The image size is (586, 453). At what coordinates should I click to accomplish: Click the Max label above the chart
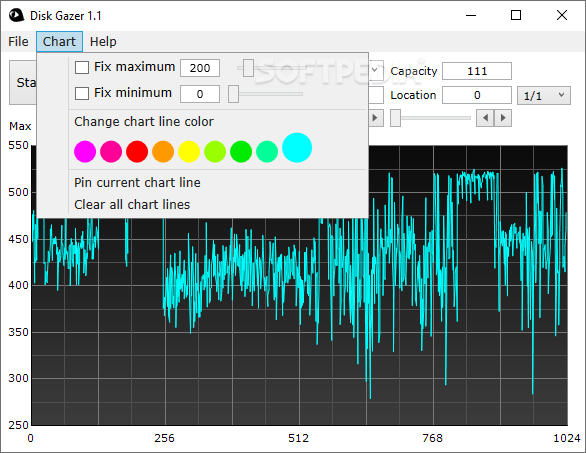pos(20,126)
